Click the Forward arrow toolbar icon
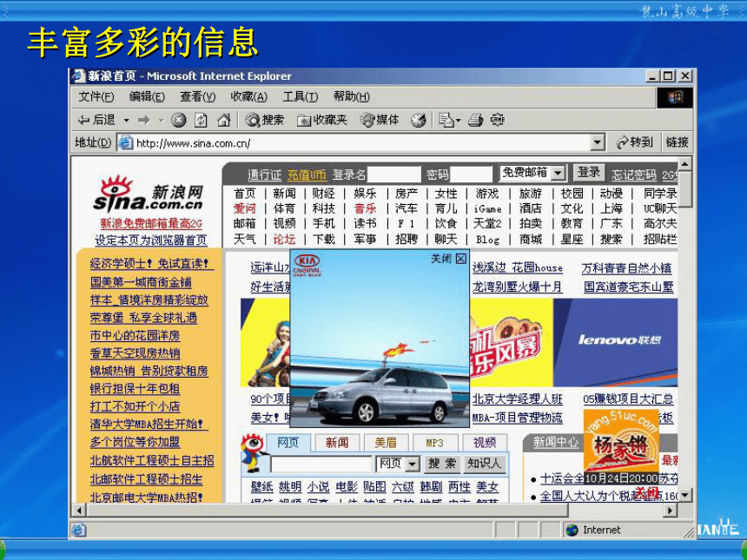This screenshot has width=747, height=560. pos(143,120)
